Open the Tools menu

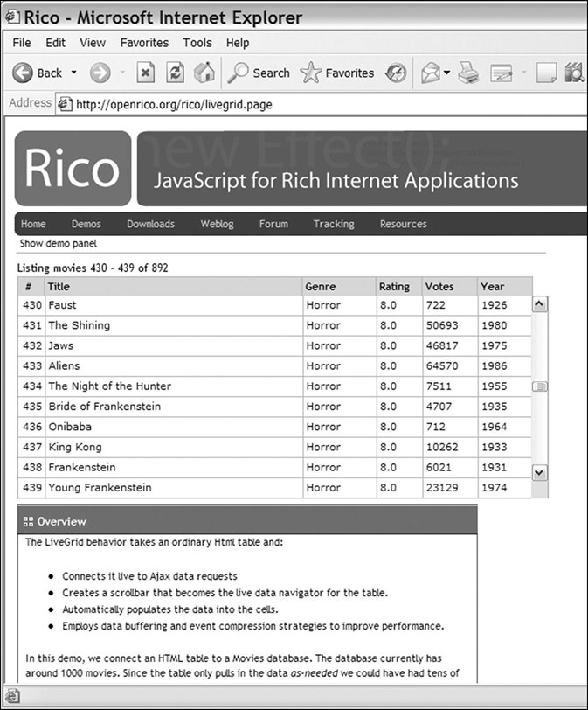click(x=197, y=43)
